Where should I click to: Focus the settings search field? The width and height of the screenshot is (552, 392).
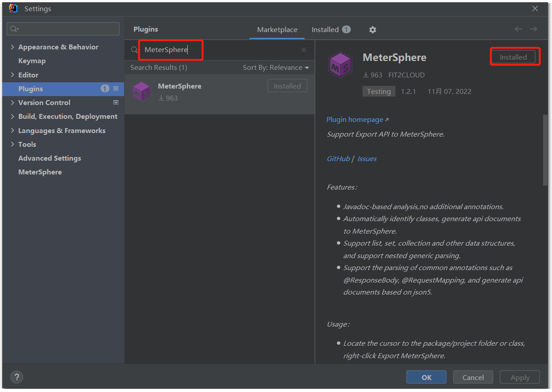(63, 29)
